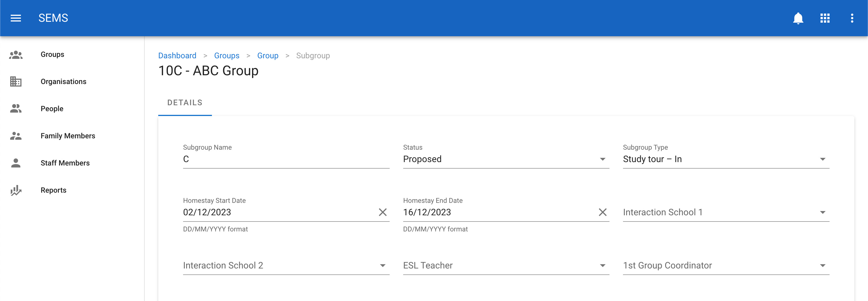868x301 pixels.
Task: Expand the Interaction School 1 dropdown
Action: coord(822,212)
